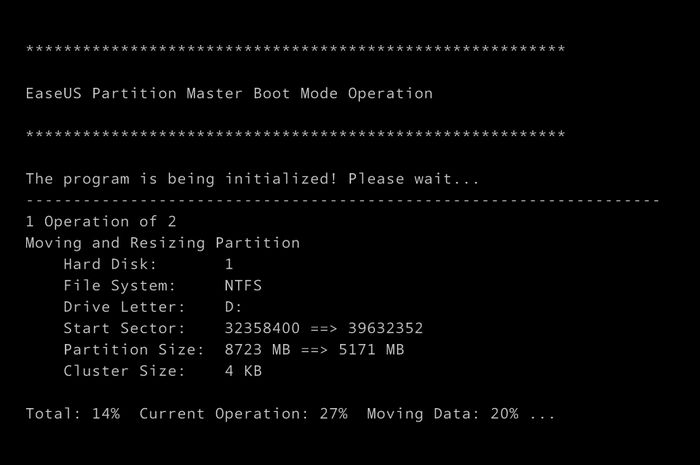Select 'Moving and Resizing Partition' heading

coord(162,243)
